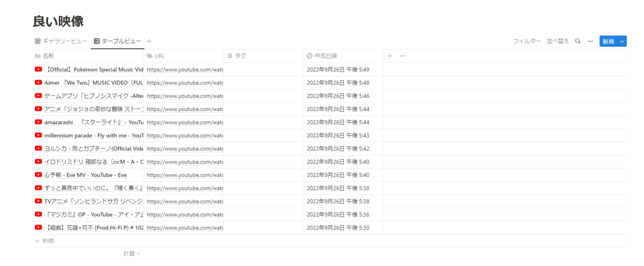Click YouTube icon of マジカミ OP row

click(x=38, y=214)
